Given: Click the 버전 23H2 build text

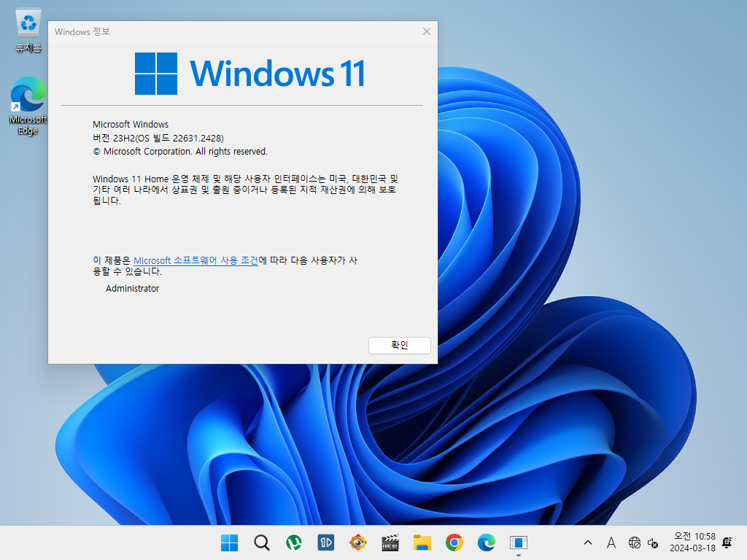Looking at the screenshot, I should [x=158, y=138].
